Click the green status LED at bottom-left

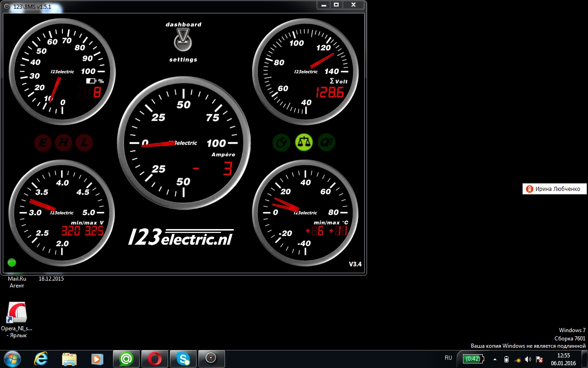tap(12, 263)
